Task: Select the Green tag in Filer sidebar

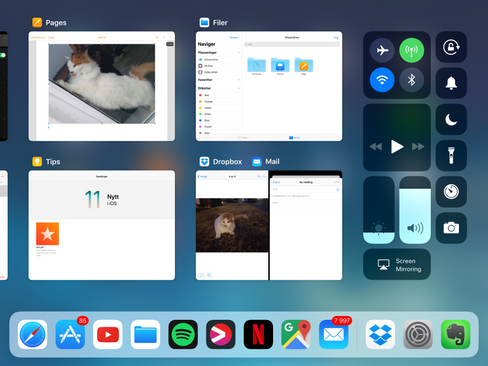Action: 219,114
